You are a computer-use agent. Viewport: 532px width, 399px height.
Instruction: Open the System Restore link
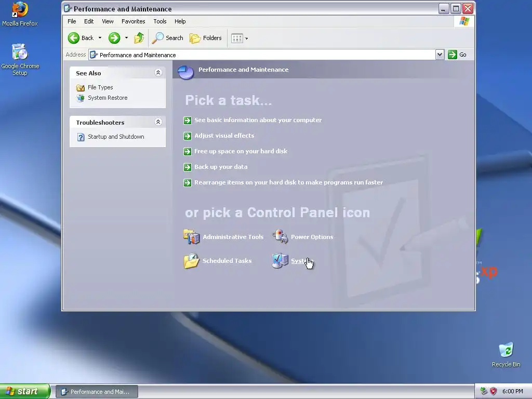coord(108,98)
